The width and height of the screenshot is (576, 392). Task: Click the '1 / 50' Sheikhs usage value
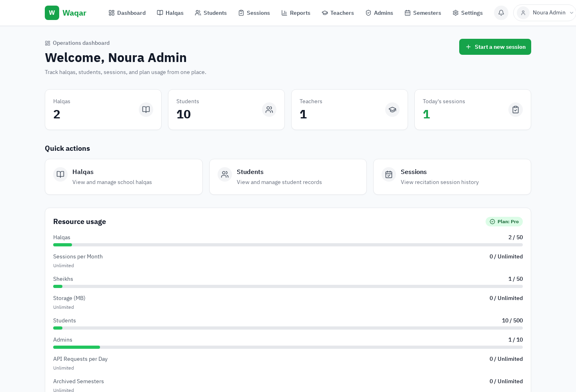(x=516, y=279)
